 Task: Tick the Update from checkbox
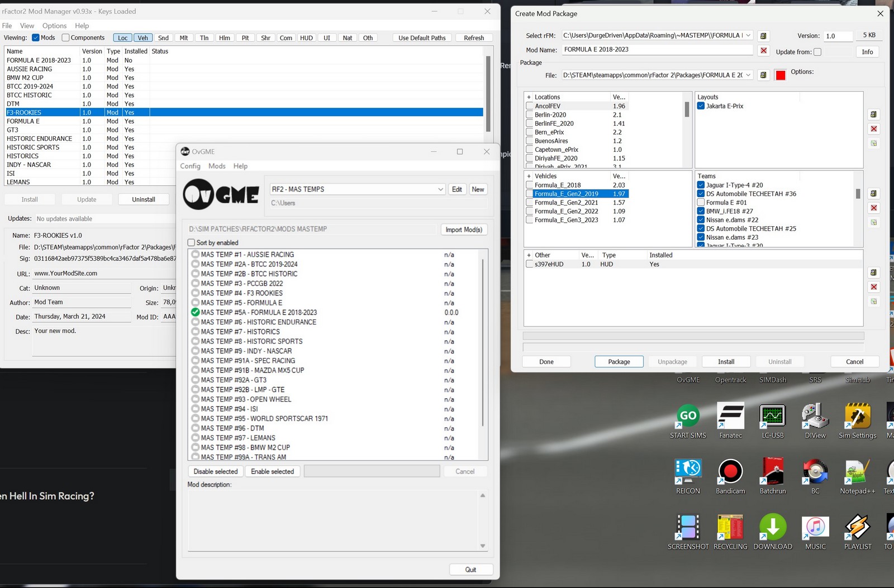(817, 52)
